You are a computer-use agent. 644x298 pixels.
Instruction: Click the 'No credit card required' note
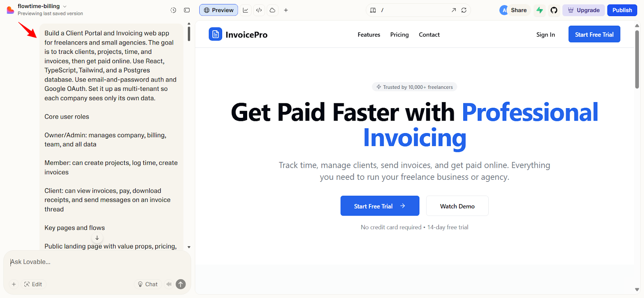(415, 227)
